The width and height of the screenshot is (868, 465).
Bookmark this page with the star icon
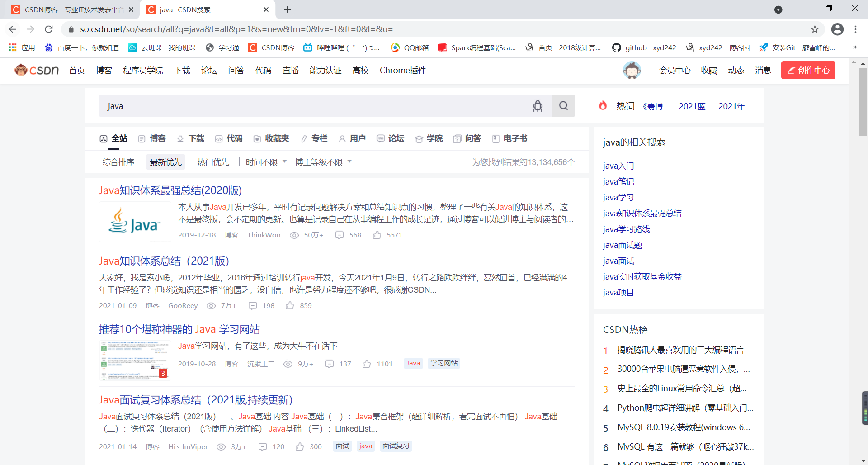click(815, 29)
